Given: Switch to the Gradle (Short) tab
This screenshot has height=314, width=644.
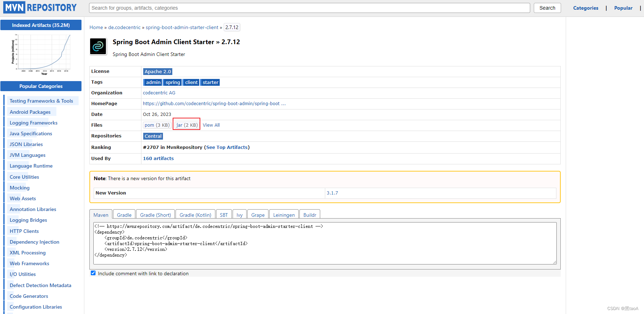Looking at the screenshot, I should [155, 215].
